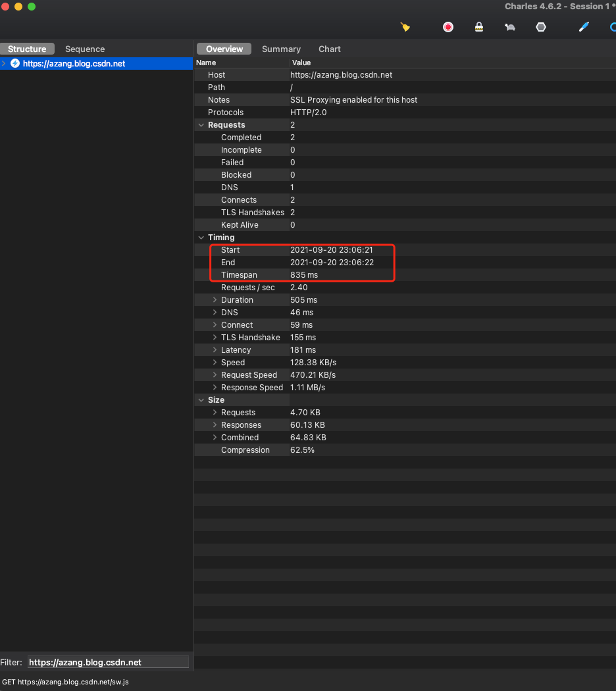The width and height of the screenshot is (616, 691).
Task: Switch to the Sequence view
Action: coord(85,49)
